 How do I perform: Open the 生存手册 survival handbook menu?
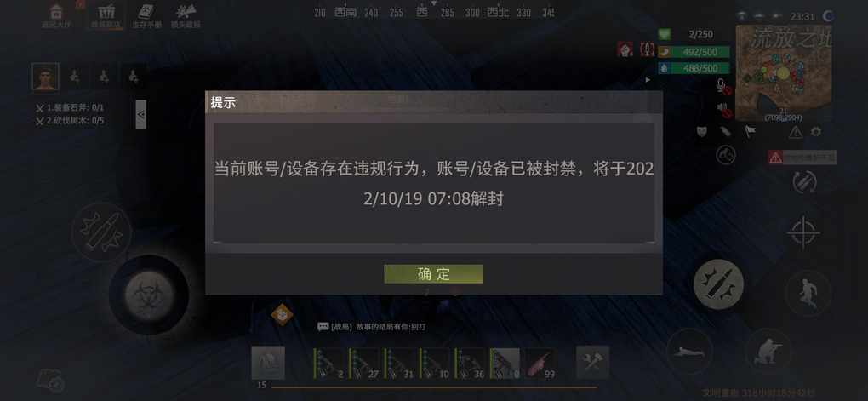click(x=146, y=16)
